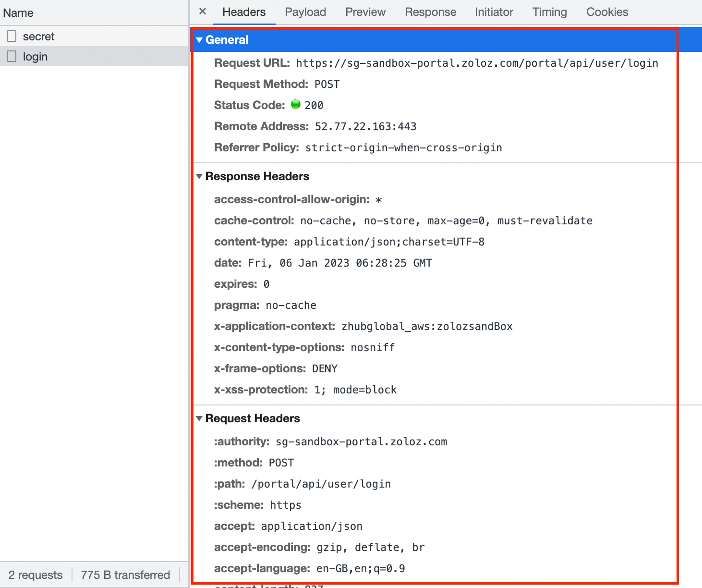Image resolution: width=702 pixels, height=588 pixels.
Task: Click the Request Method POST value
Action: (327, 84)
